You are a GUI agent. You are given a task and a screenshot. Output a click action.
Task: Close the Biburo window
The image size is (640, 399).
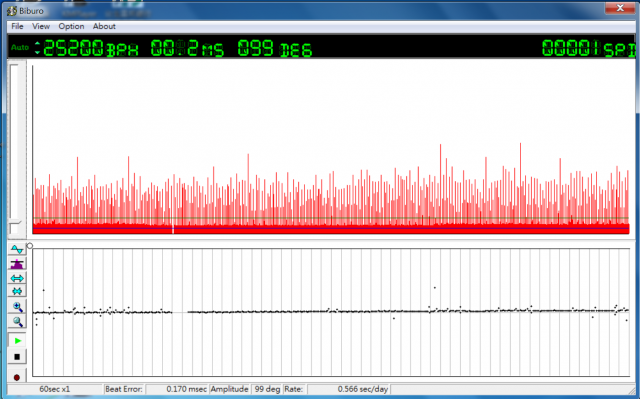pos(620,8)
